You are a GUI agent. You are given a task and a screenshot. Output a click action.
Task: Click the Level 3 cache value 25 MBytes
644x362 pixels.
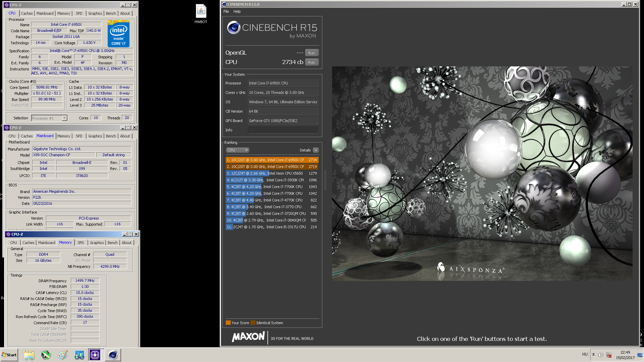[100, 105]
